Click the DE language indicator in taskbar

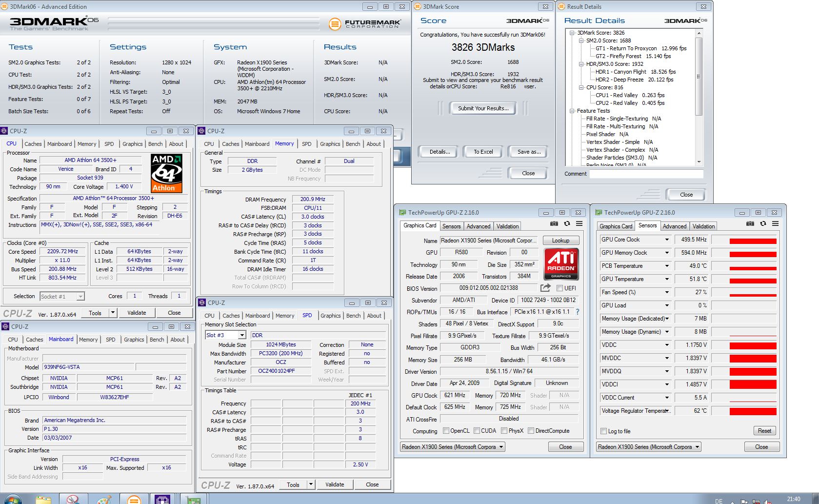click(719, 501)
